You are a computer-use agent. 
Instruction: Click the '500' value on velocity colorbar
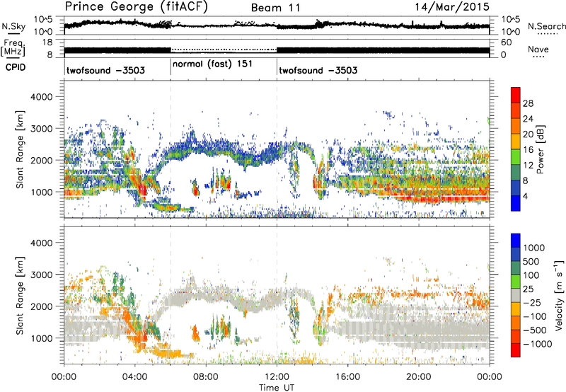click(x=532, y=261)
